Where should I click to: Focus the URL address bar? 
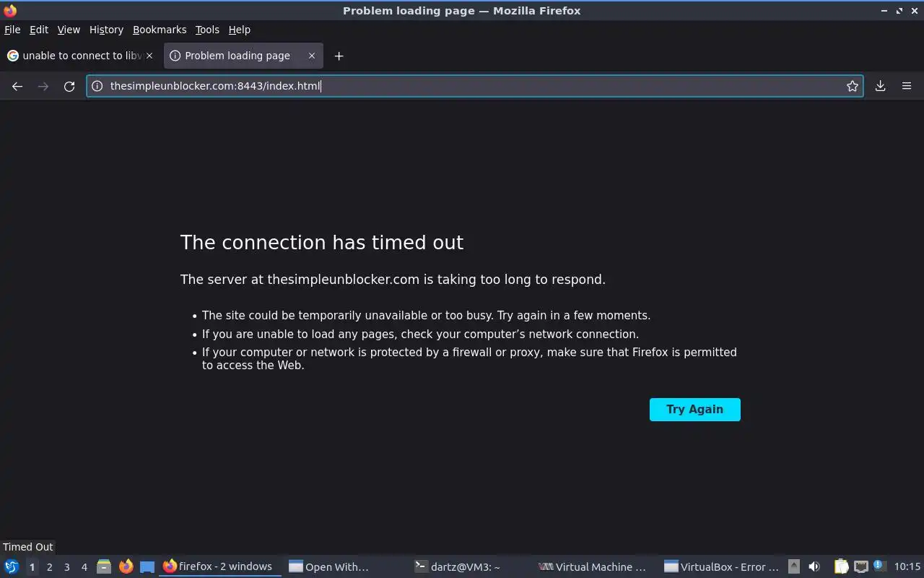coord(475,86)
